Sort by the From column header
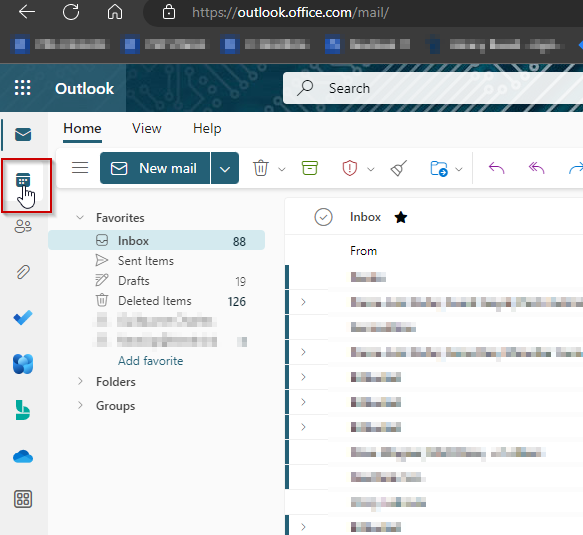This screenshot has height=535, width=583. 363,251
